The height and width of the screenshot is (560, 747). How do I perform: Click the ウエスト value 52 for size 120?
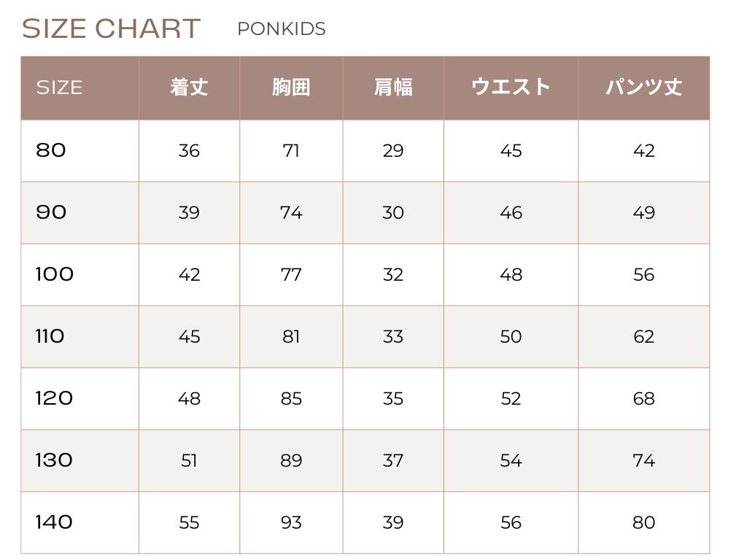pos(511,399)
